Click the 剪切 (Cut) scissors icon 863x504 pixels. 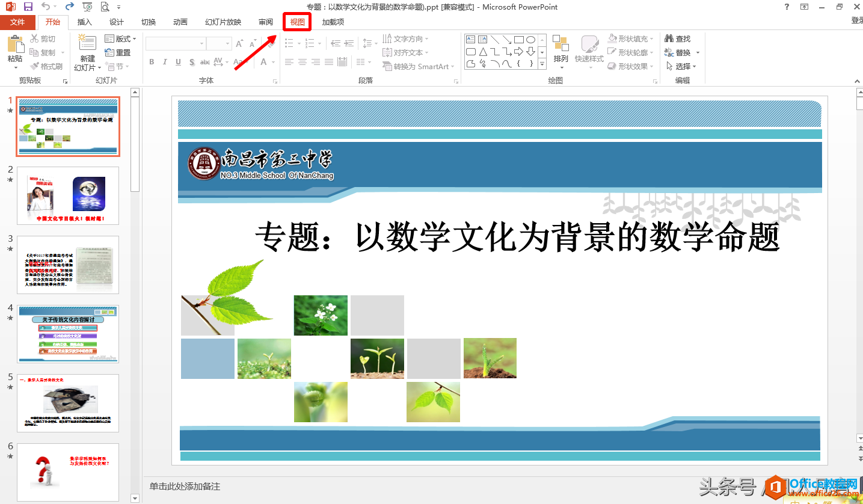[34, 38]
